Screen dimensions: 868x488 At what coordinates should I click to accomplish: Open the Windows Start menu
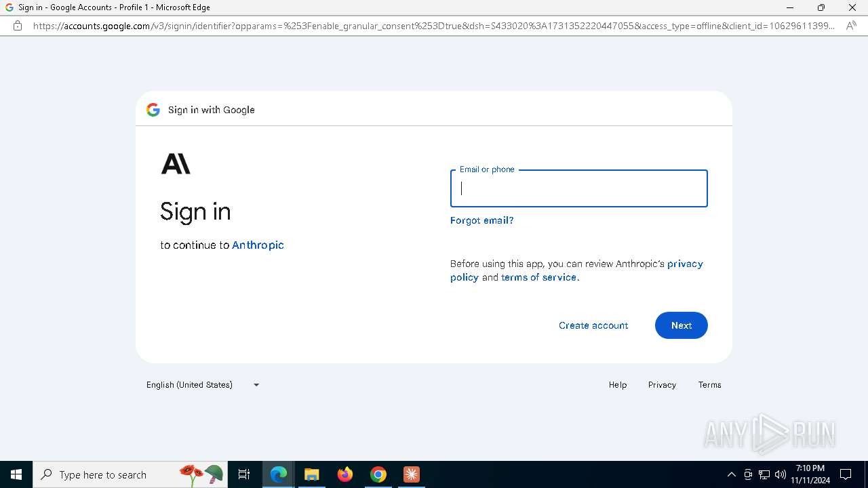16,474
